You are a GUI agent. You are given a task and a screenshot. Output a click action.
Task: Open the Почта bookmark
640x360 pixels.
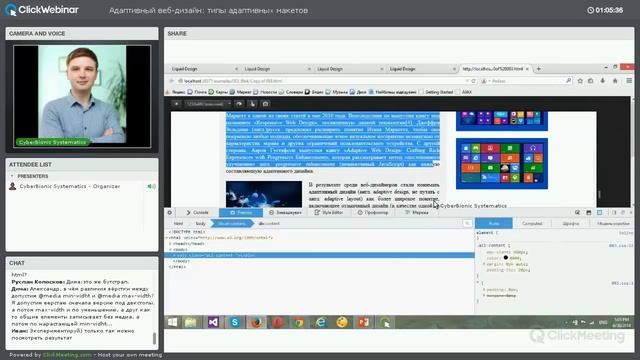coord(197,92)
